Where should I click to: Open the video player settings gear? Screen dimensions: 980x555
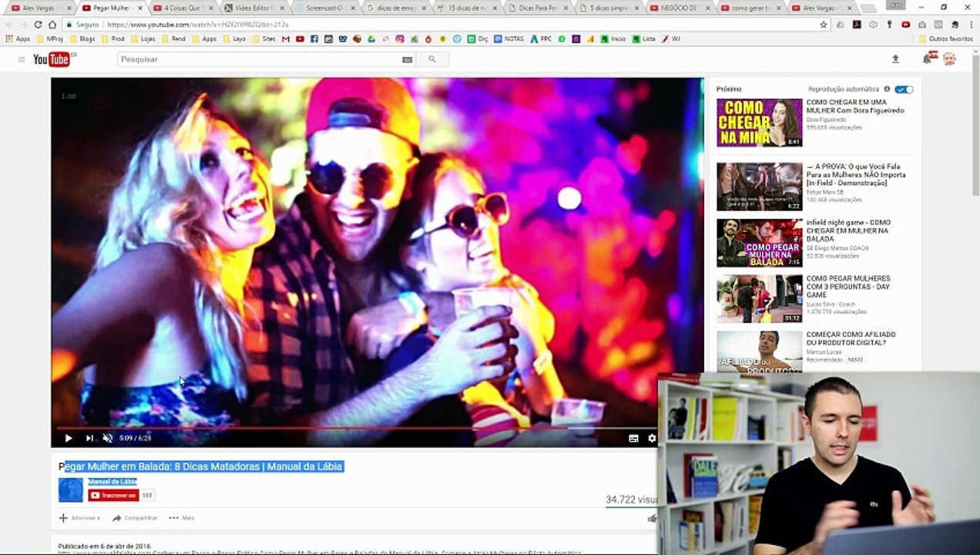tap(652, 438)
